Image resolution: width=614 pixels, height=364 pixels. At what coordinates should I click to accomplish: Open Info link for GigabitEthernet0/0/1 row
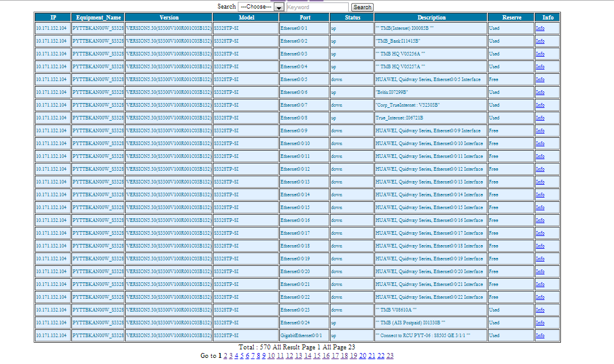tap(540, 336)
